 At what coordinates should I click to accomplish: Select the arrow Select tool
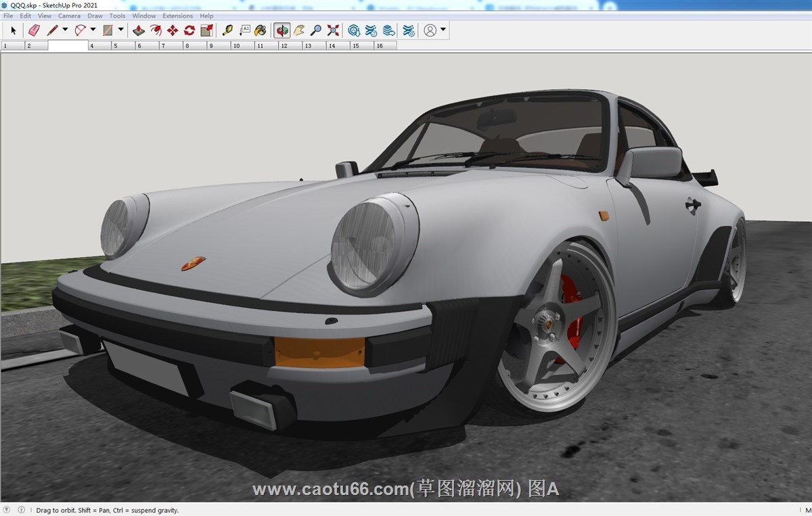click(13, 30)
